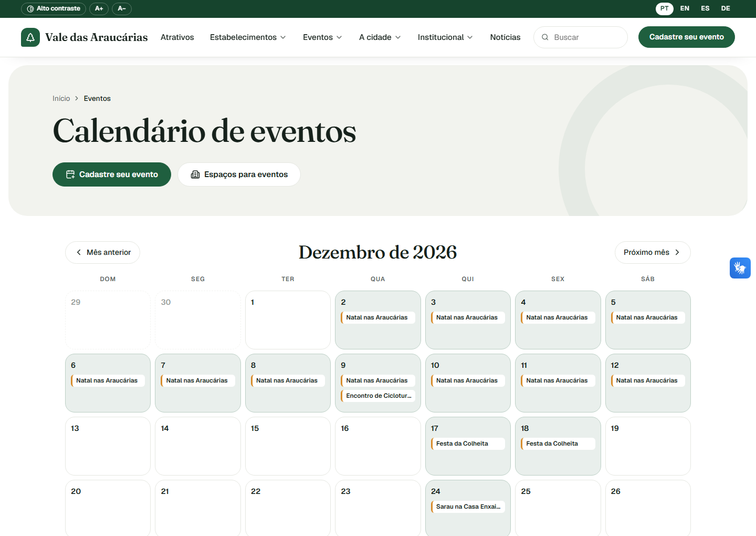Open Natal nas Araucárias event on day 5
Viewport: 756px width, 536px height.
coord(648,317)
